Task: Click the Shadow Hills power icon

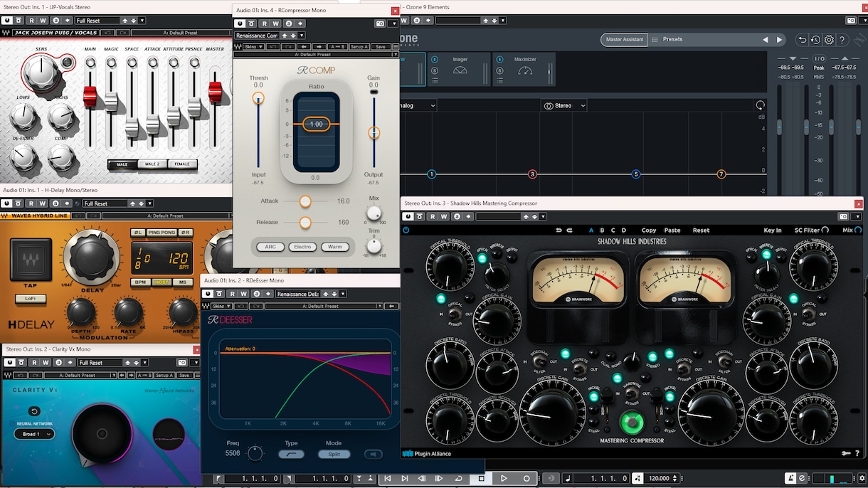Action: [406, 230]
